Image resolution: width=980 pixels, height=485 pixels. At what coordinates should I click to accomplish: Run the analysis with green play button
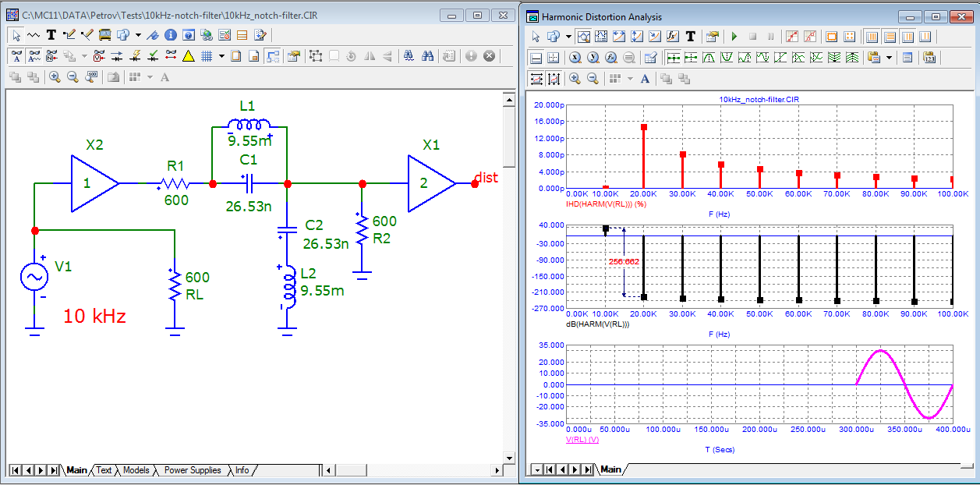734,37
